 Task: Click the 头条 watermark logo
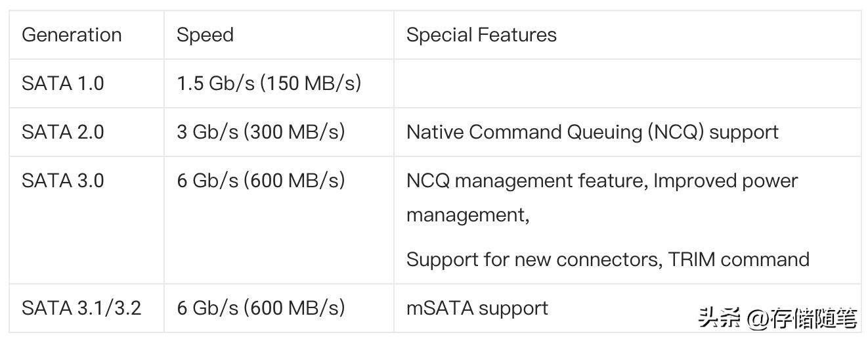[x=719, y=319]
